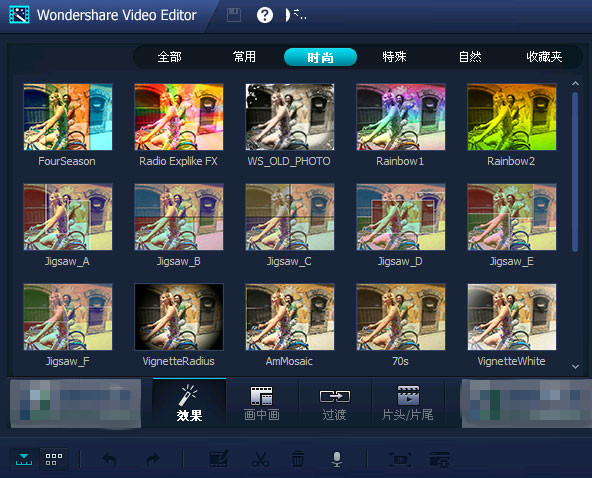Switch to storyboard grid view icon
The image size is (592, 478).
coord(54,459)
